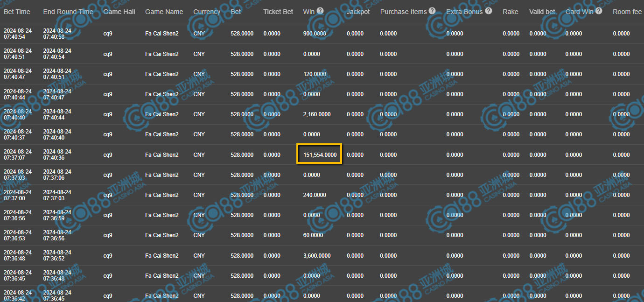644x302 pixels.
Task: Select the Win value 120.0000
Action: tap(315, 74)
